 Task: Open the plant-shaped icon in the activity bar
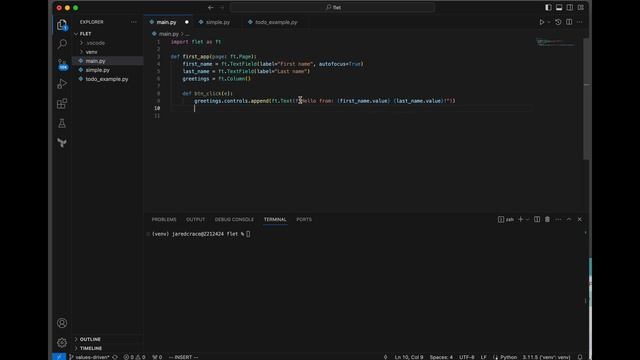pyautogui.click(x=62, y=143)
